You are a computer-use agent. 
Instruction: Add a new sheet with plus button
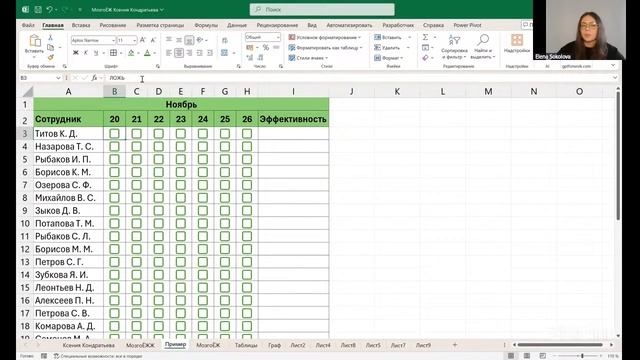coord(455,345)
